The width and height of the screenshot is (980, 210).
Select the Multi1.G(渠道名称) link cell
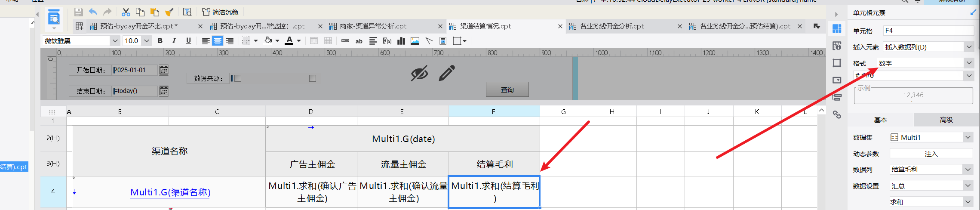click(x=170, y=192)
